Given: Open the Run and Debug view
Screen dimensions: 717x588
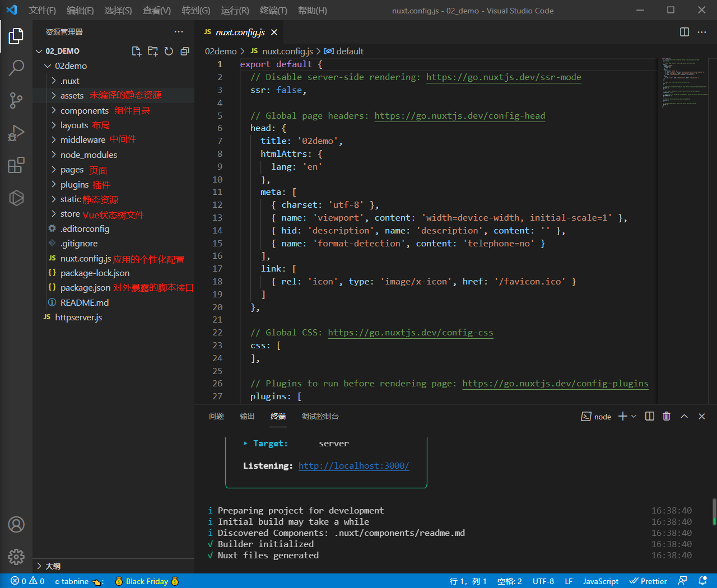Looking at the screenshot, I should point(16,133).
